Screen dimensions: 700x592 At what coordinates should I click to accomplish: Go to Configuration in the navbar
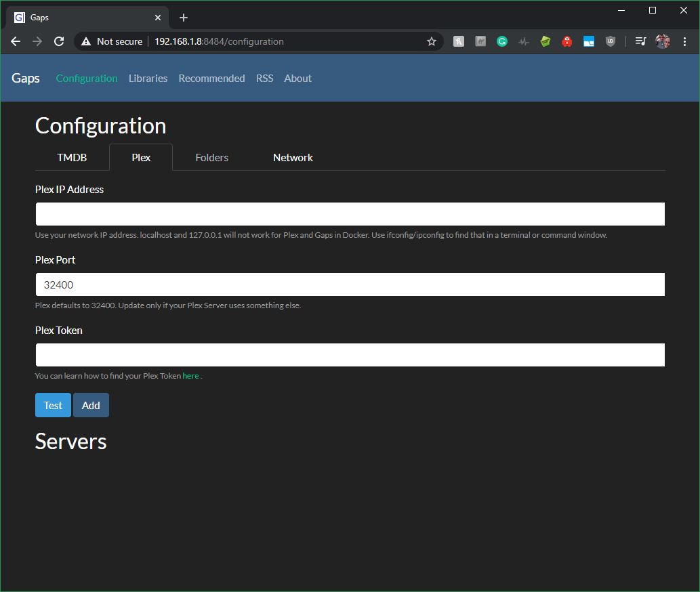coord(87,78)
